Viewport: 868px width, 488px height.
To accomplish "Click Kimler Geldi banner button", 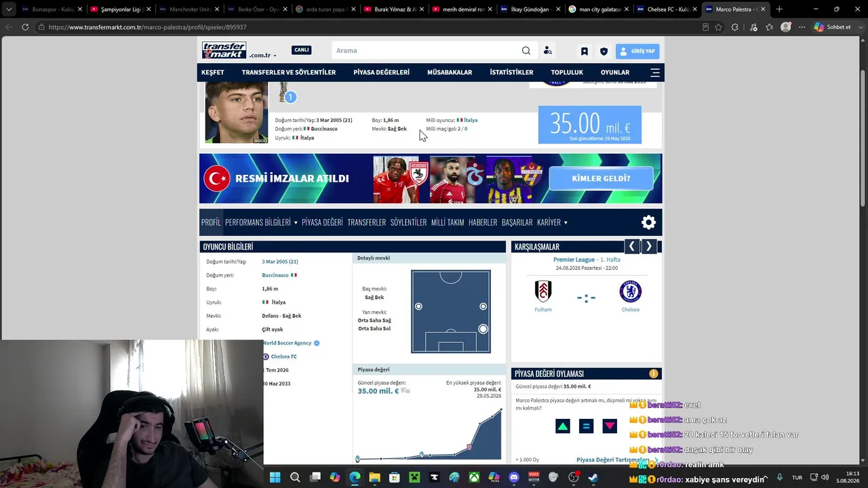I will pos(601,179).
